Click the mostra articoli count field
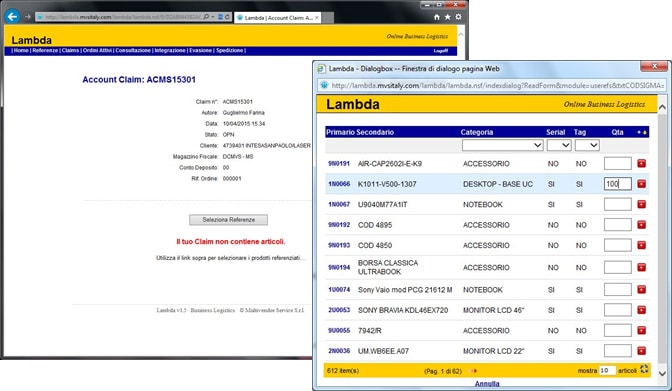672x391 pixels. 607,370
